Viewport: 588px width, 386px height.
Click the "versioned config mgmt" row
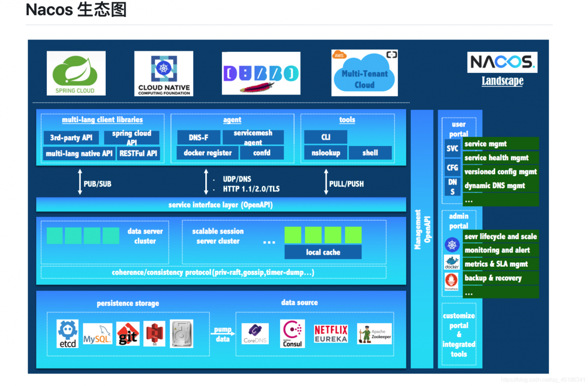[500, 172]
